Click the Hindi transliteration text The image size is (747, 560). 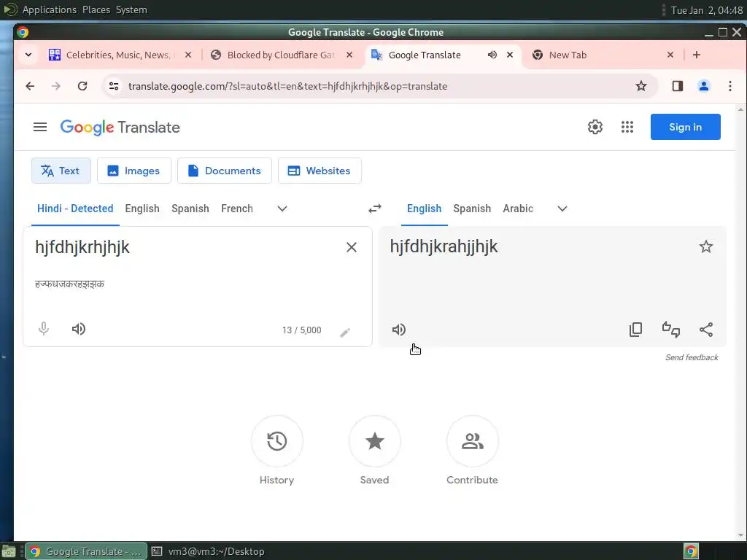point(69,284)
